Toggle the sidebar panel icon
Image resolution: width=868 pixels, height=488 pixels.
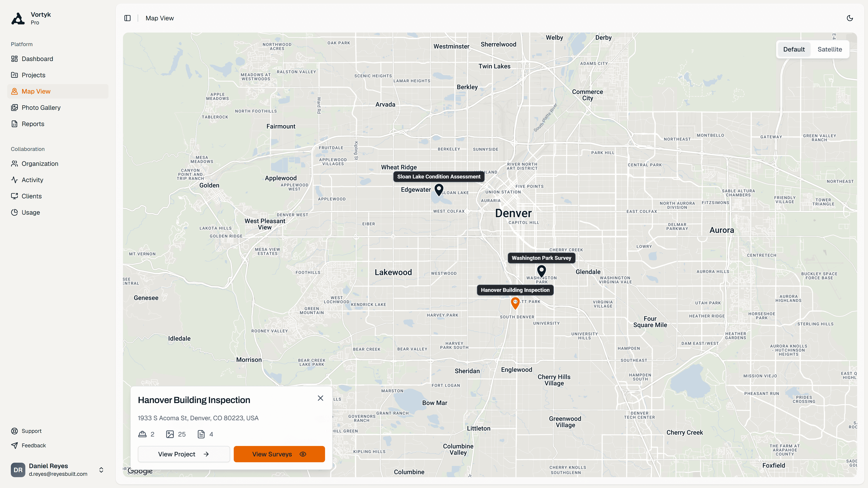point(127,18)
